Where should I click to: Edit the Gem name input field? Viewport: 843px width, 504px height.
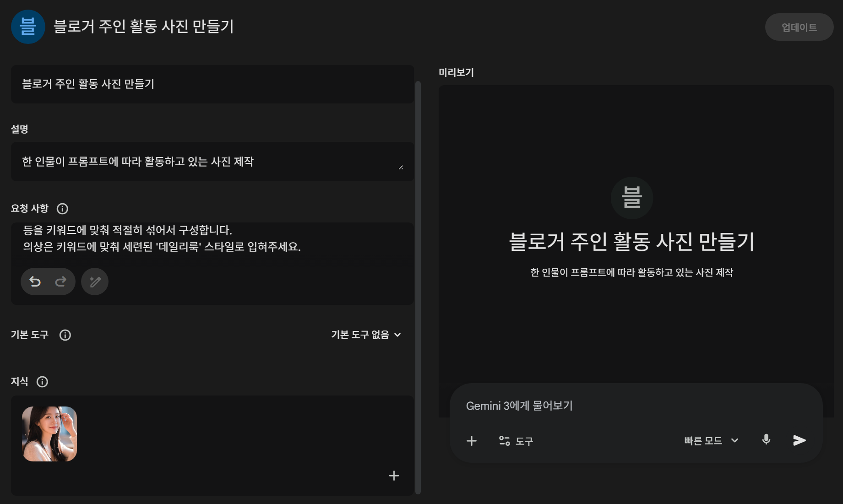212,84
